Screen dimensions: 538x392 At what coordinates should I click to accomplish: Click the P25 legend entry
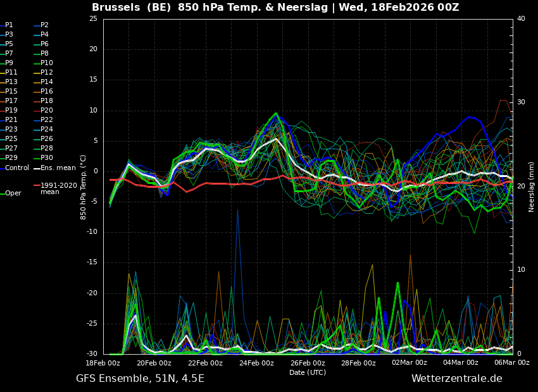[x=11, y=139]
